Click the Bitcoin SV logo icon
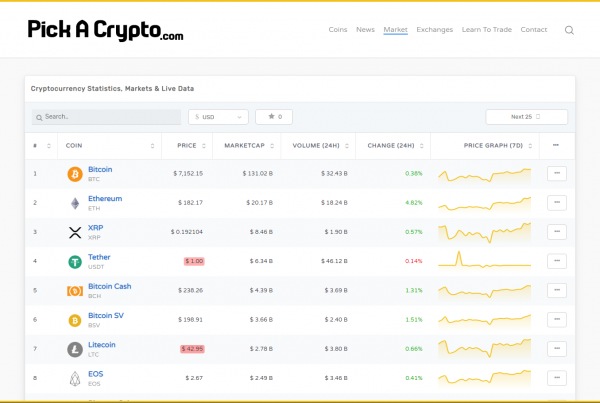This screenshot has width=600, height=403. [75, 320]
